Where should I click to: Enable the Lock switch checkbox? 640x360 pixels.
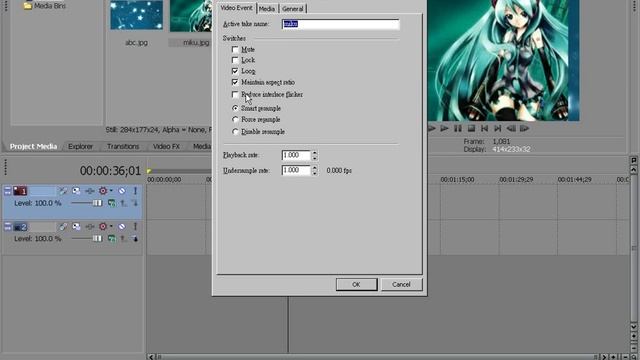tap(235, 60)
